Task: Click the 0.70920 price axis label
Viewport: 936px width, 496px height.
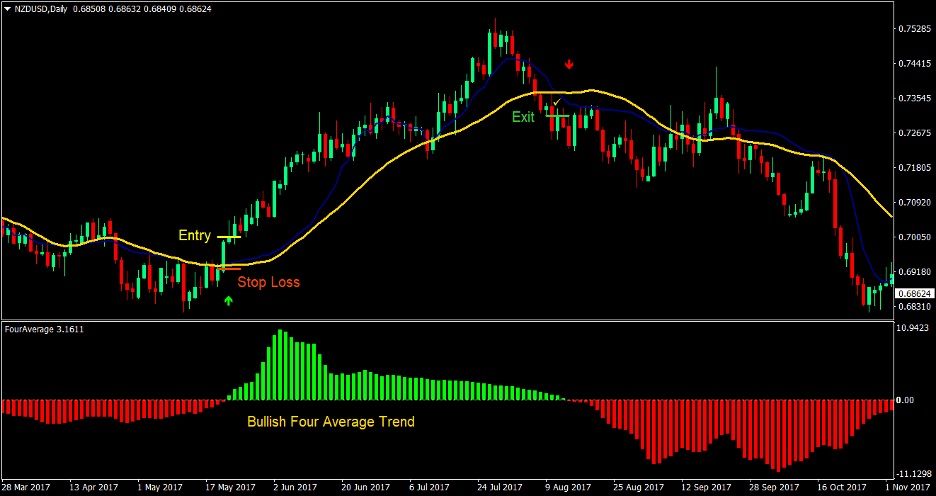Action: (x=914, y=202)
